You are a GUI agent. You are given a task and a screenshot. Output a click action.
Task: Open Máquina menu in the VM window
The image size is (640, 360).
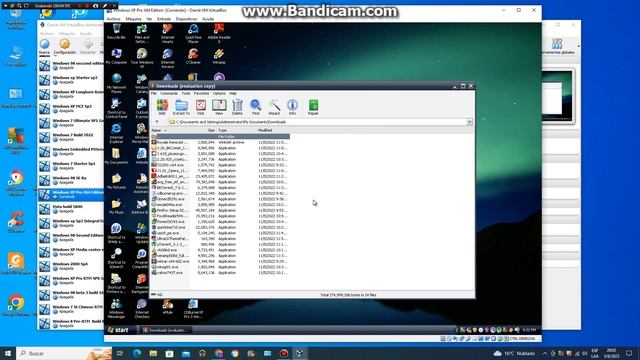click(x=133, y=19)
